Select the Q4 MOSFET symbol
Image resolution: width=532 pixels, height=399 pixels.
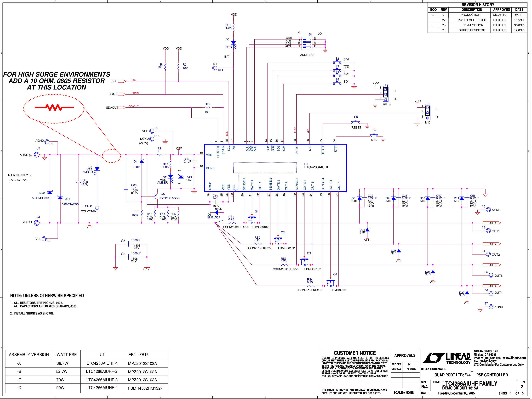(x=331, y=283)
